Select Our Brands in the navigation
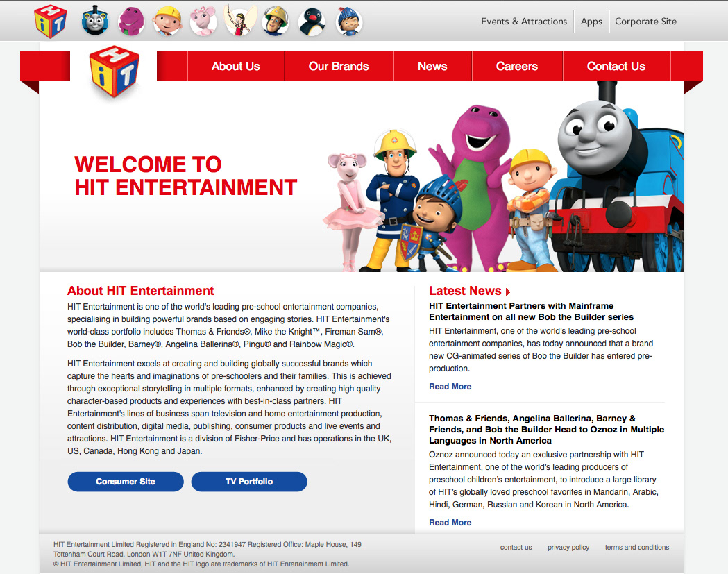Screen dimensions: 728x574 [339, 66]
